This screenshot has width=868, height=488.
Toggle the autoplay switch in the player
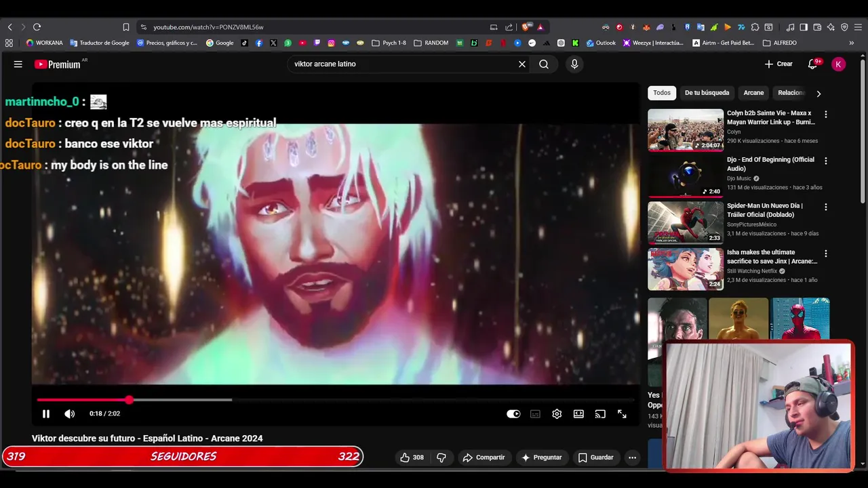coord(513,413)
